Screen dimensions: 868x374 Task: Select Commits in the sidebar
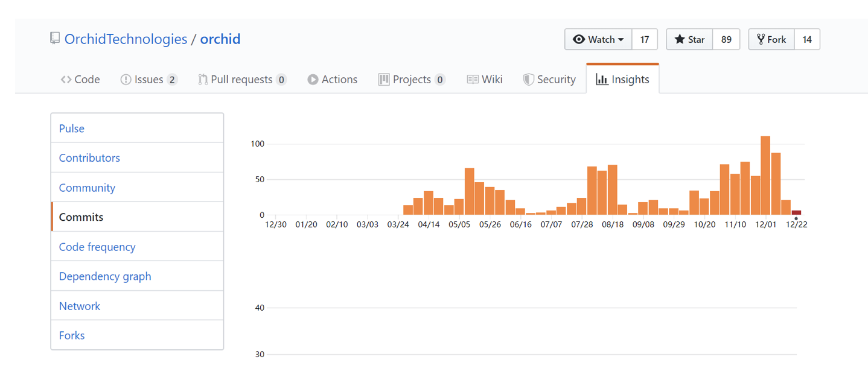point(137,217)
